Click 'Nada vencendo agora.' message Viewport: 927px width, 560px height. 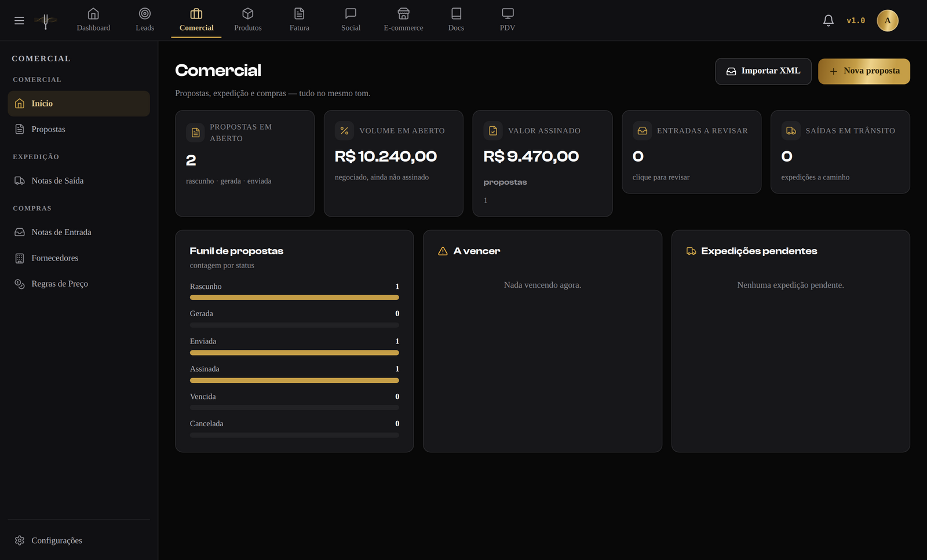pos(542,285)
